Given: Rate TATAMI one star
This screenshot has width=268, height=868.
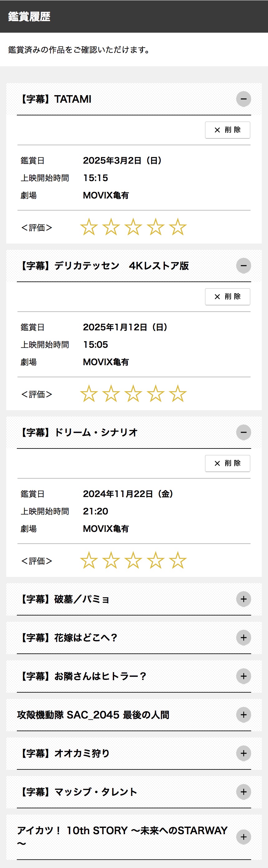Looking at the screenshot, I should [x=89, y=227].
